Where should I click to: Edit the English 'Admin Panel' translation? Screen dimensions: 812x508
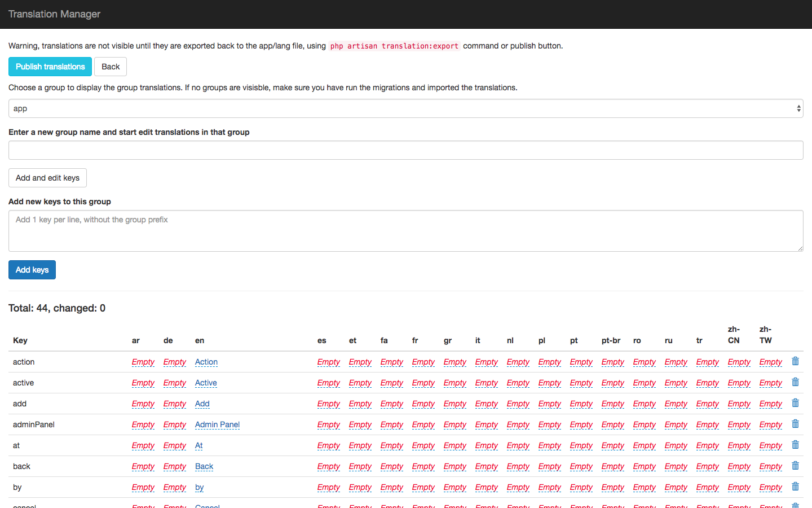tap(217, 424)
